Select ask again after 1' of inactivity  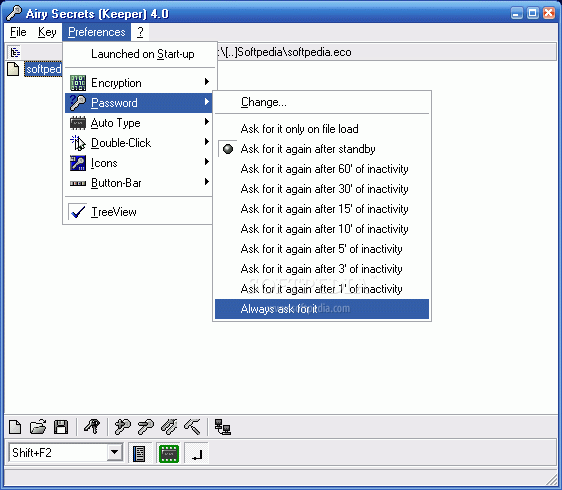322,289
